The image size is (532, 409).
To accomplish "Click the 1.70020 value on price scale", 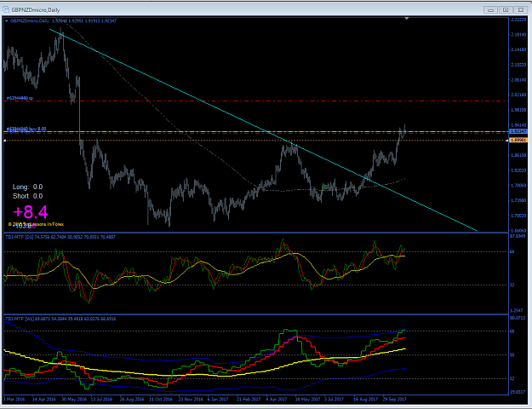I will pyautogui.click(x=518, y=216).
